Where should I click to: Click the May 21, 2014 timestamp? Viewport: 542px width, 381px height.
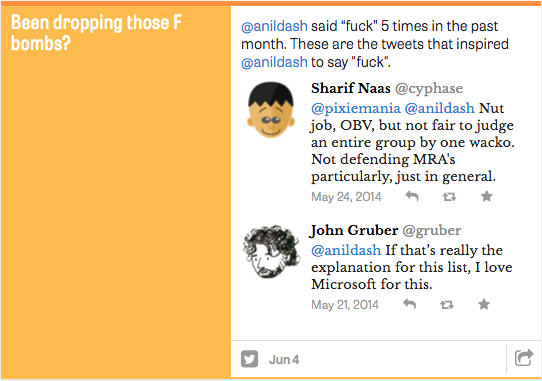(345, 305)
